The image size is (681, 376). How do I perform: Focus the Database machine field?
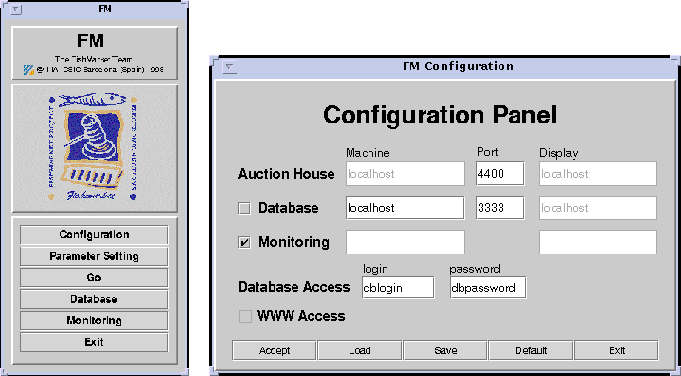coord(405,208)
